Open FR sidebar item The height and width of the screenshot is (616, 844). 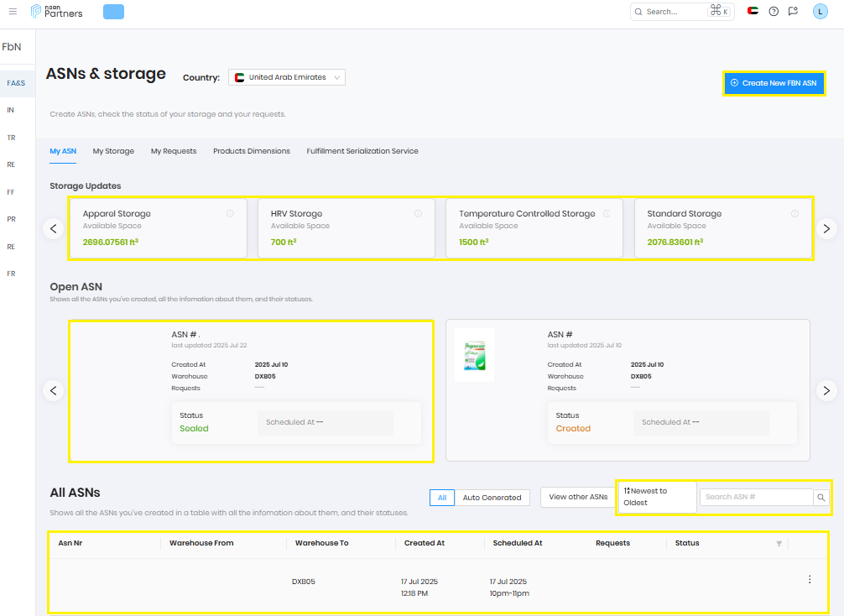point(11,274)
